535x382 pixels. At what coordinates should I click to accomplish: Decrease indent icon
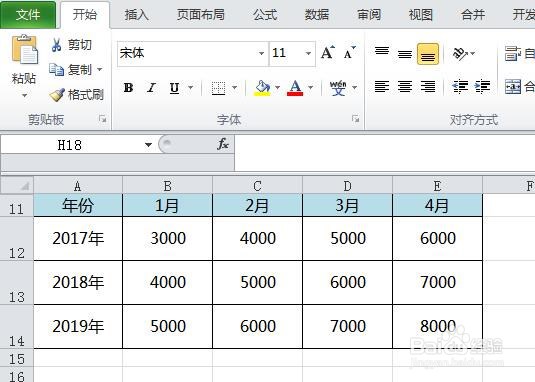tap(460, 87)
